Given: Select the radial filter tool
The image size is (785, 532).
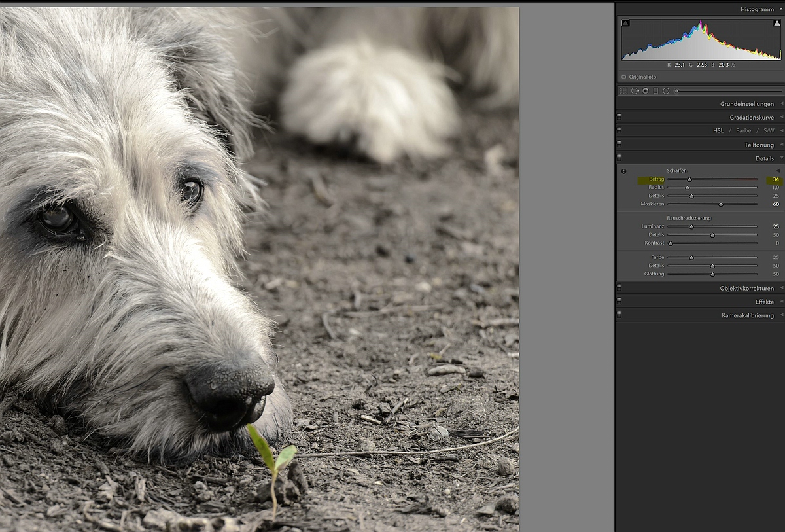Looking at the screenshot, I should (666, 91).
